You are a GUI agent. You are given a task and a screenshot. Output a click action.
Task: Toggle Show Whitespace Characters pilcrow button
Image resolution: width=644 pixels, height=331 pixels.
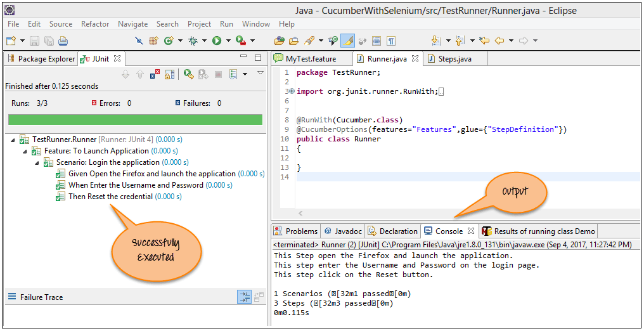391,41
